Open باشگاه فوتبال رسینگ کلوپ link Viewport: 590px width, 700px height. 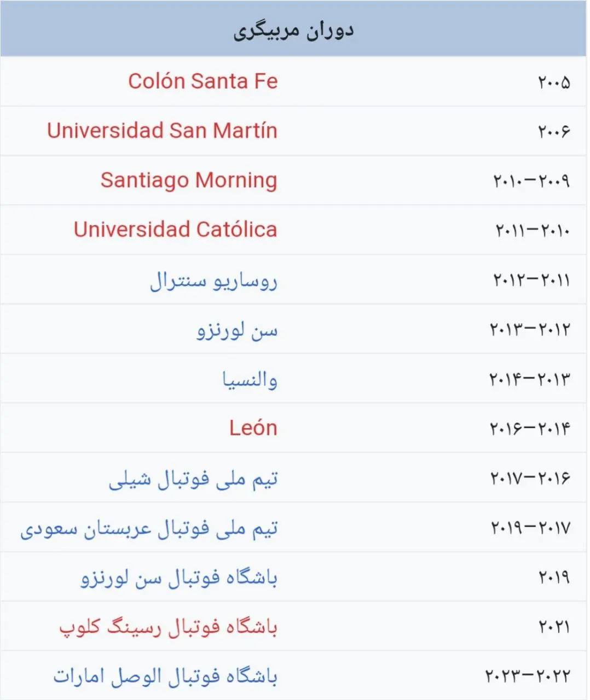click(x=168, y=627)
